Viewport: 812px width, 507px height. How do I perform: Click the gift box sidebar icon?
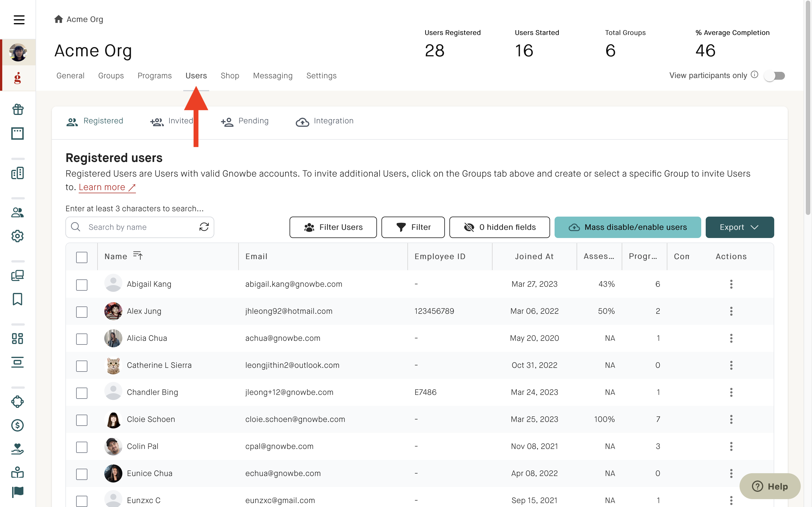click(18, 109)
